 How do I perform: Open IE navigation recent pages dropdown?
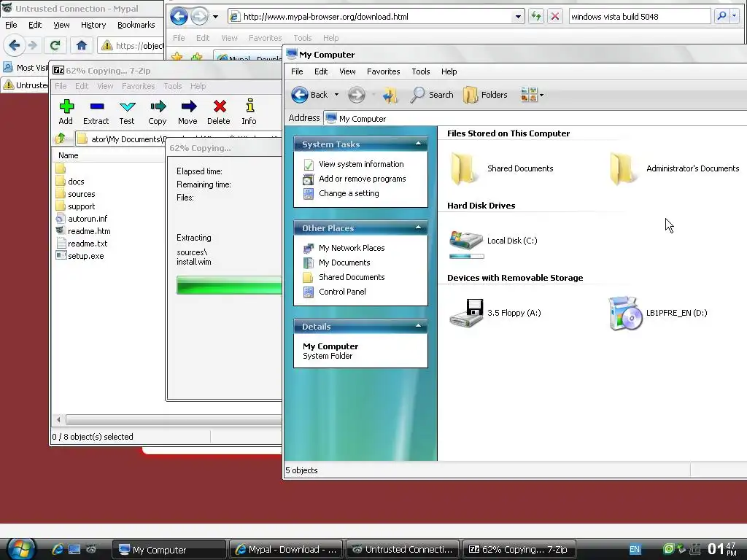point(216,17)
